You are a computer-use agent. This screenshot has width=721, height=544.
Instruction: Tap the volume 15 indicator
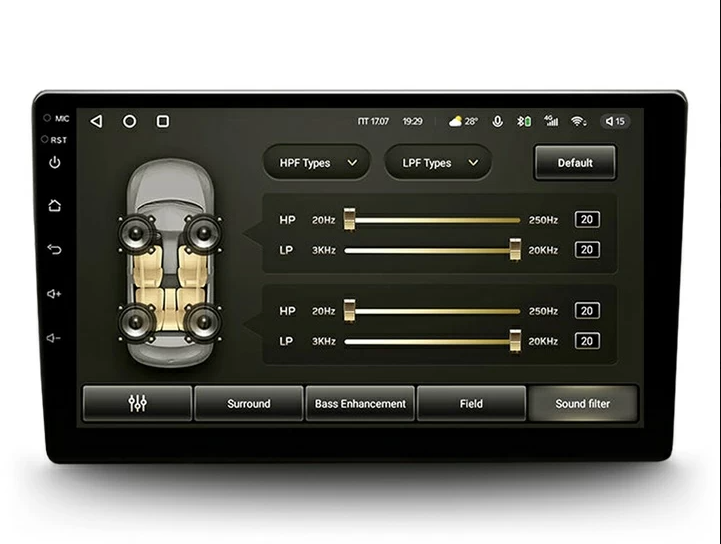coord(615,121)
